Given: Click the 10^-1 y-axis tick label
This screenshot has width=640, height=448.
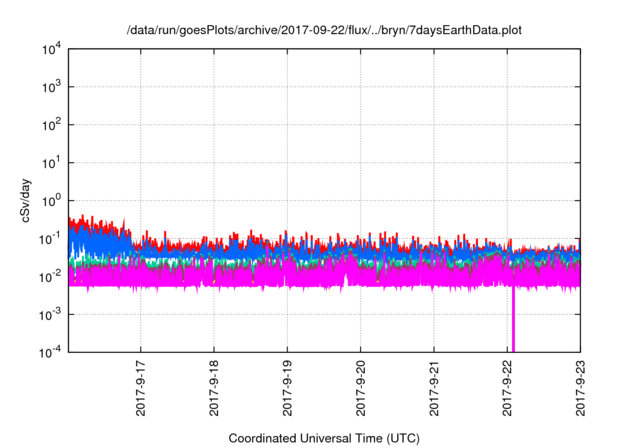Looking at the screenshot, I should click(x=50, y=239).
